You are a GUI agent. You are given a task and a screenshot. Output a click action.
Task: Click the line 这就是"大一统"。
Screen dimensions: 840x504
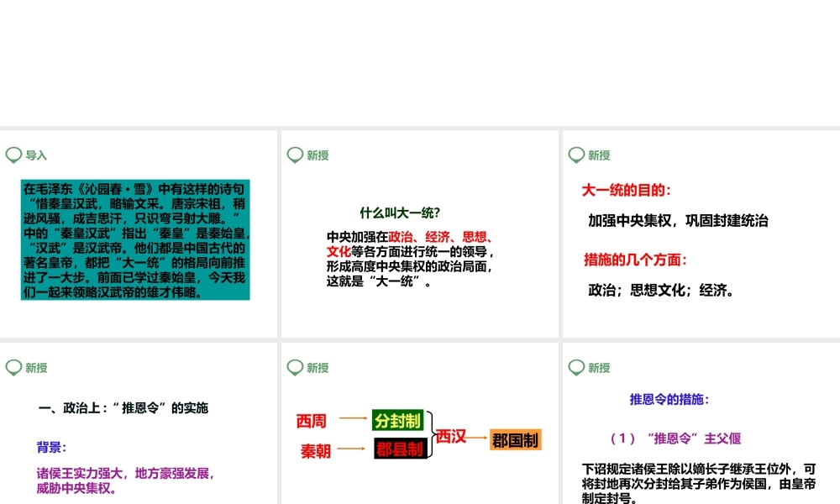tap(380, 281)
